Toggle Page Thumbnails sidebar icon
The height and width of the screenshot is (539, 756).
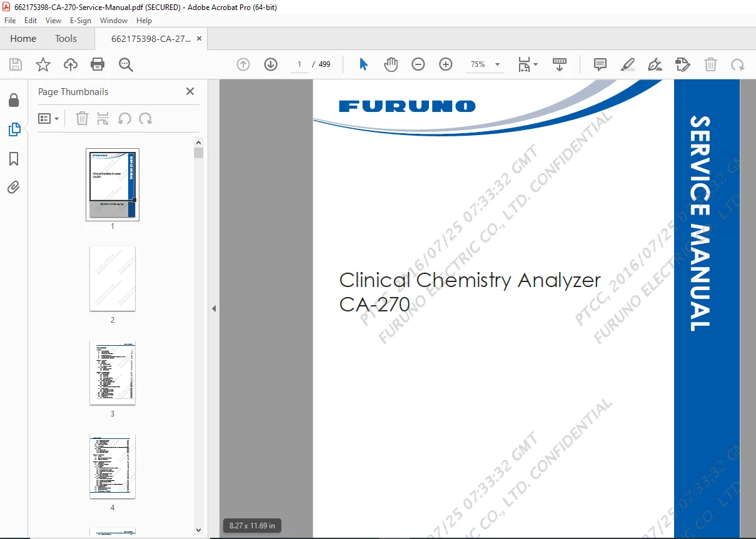coord(14,129)
